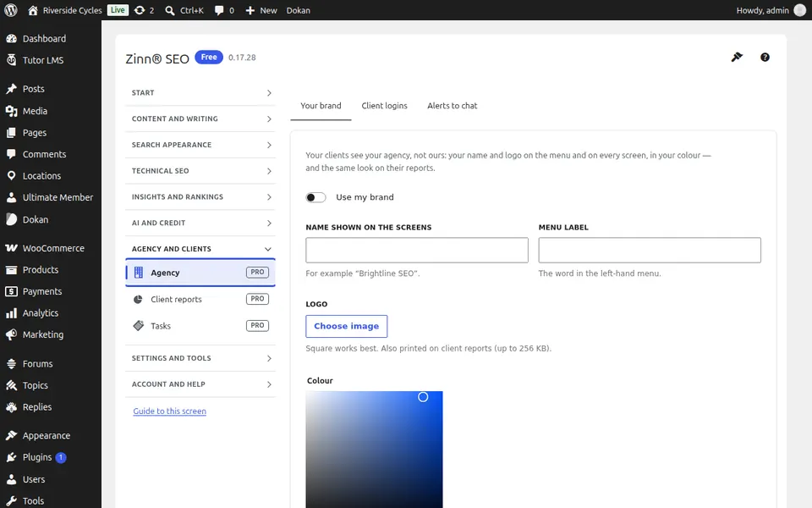This screenshot has width=812, height=508.
Task: Enable the Use my brand toggle
Action: tap(315, 197)
